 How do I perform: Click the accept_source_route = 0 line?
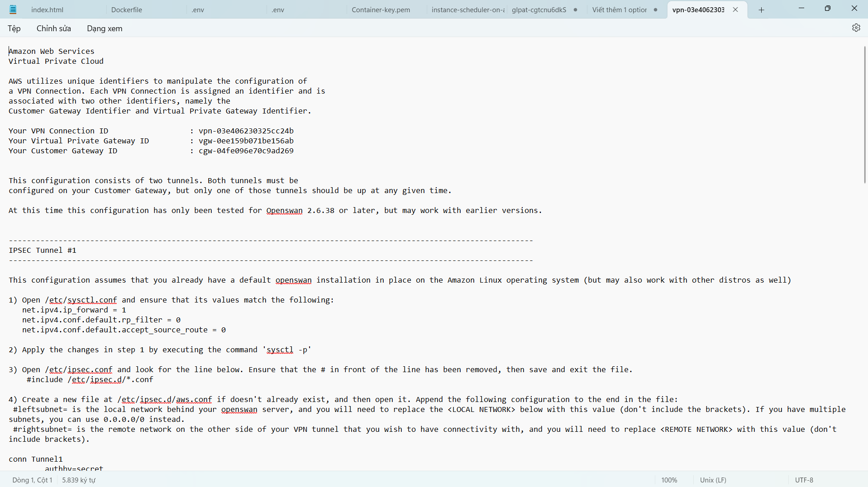click(124, 330)
